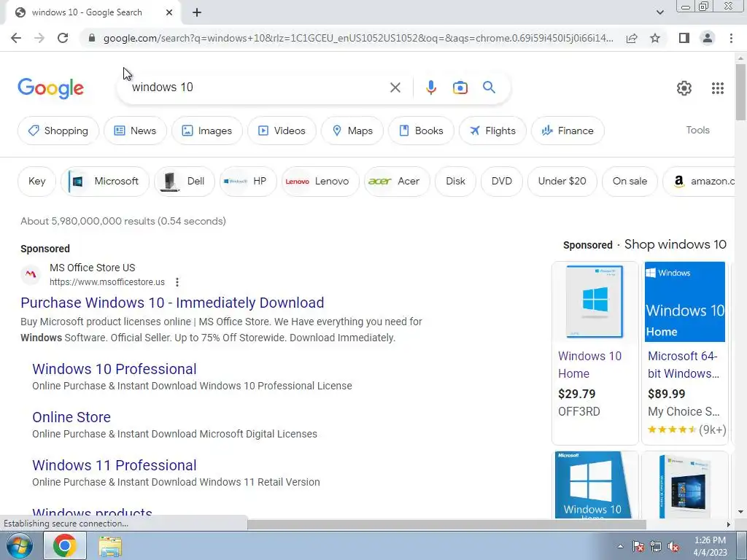Search by image with camera icon

coord(460,87)
